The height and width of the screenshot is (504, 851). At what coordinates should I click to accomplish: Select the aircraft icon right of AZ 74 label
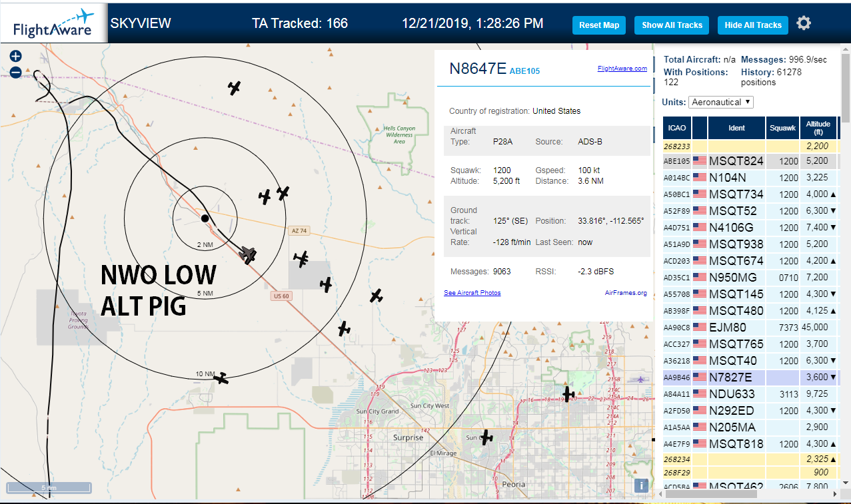pyautogui.click(x=302, y=259)
